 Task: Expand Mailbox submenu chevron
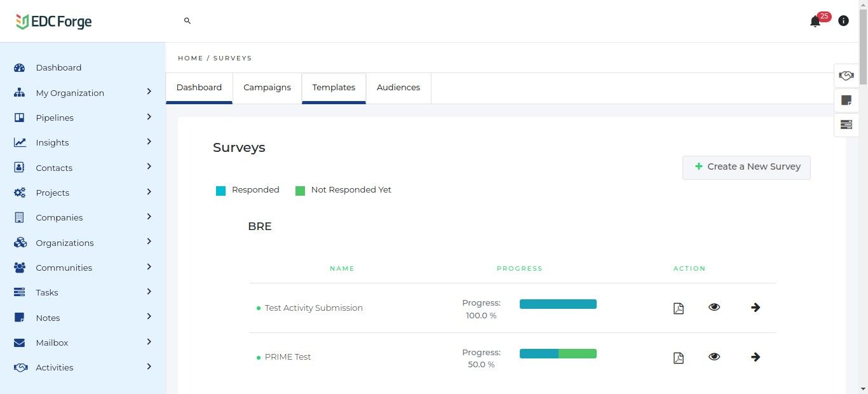pyautogui.click(x=149, y=341)
